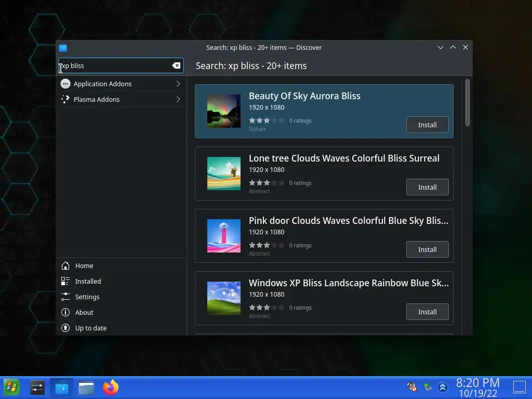The image size is (532, 399).
Task: Click the Discover app icon in titlebar
Action: [x=63, y=48]
